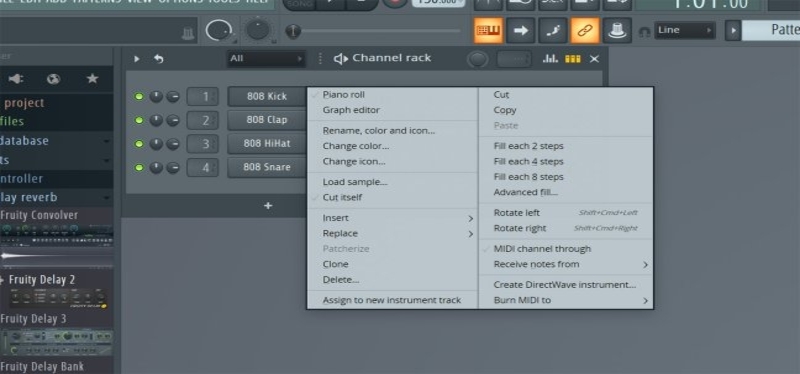800x374 pixels.
Task: Click the undo arrow in Channel rack header
Action: click(x=159, y=59)
